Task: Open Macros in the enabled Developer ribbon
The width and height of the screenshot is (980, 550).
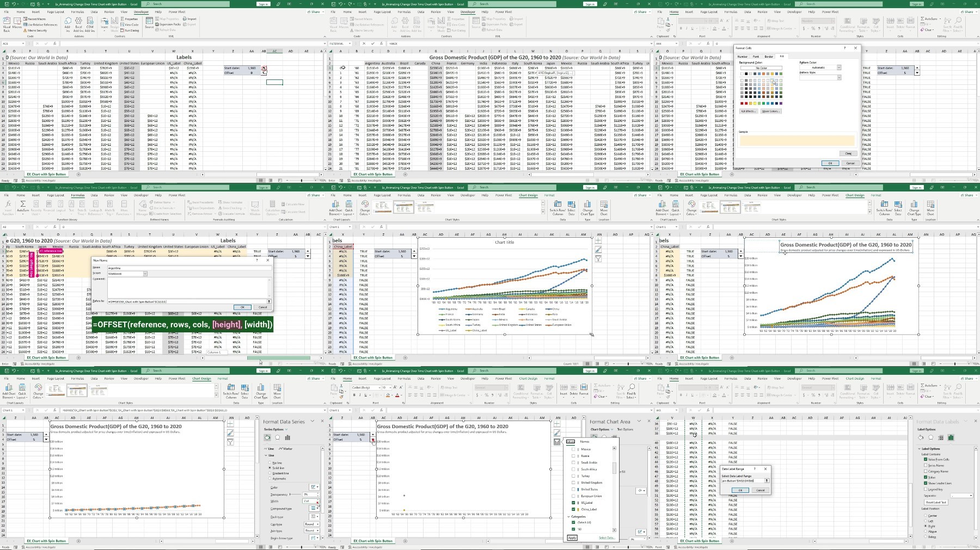Action: tap(17, 24)
